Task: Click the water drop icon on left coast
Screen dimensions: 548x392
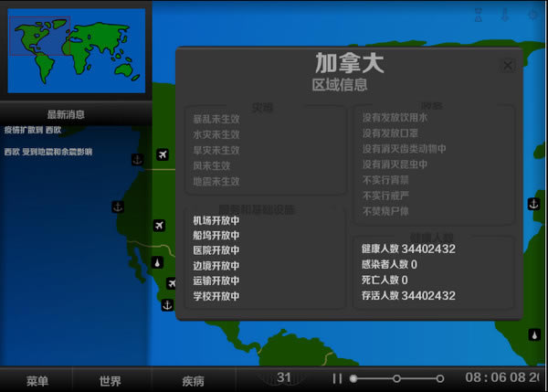Action: 157,263
